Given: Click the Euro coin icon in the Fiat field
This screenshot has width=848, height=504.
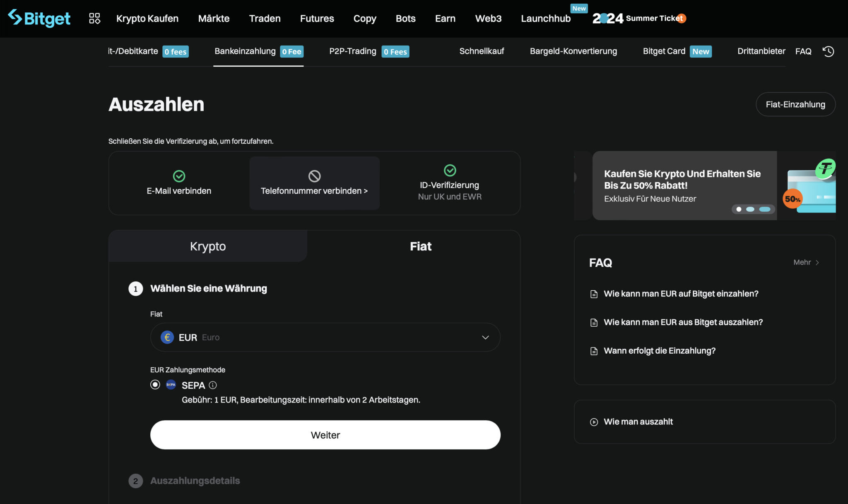Looking at the screenshot, I should (x=167, y=337).
